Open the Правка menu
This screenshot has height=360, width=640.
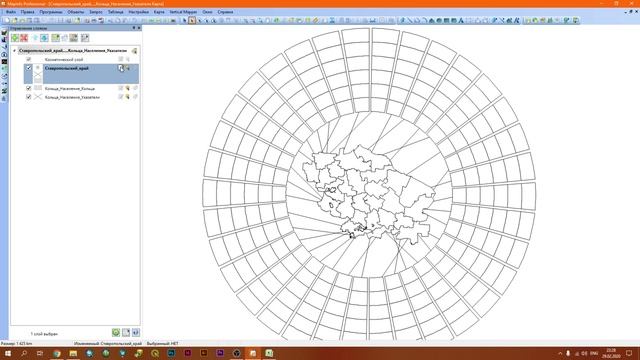[x=28, y=12]
